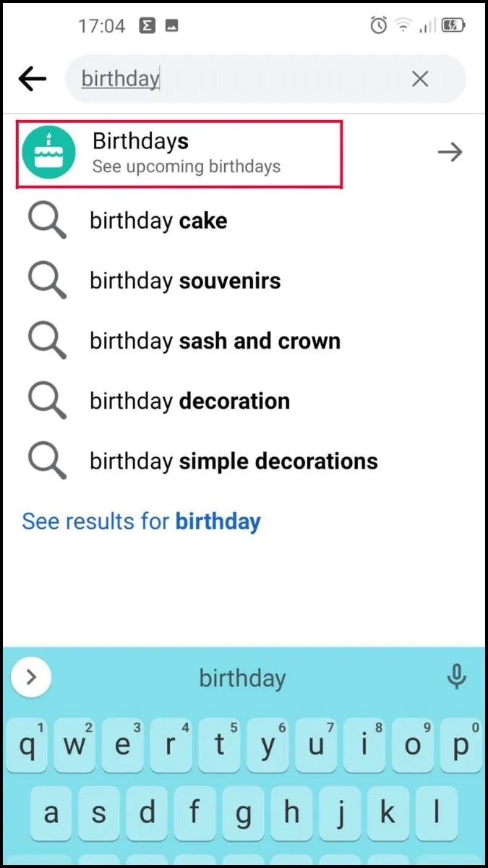Tap the alarm clock status icon
Screen dimensions: 488x868
pyautogui.click(x=378, y=26)
